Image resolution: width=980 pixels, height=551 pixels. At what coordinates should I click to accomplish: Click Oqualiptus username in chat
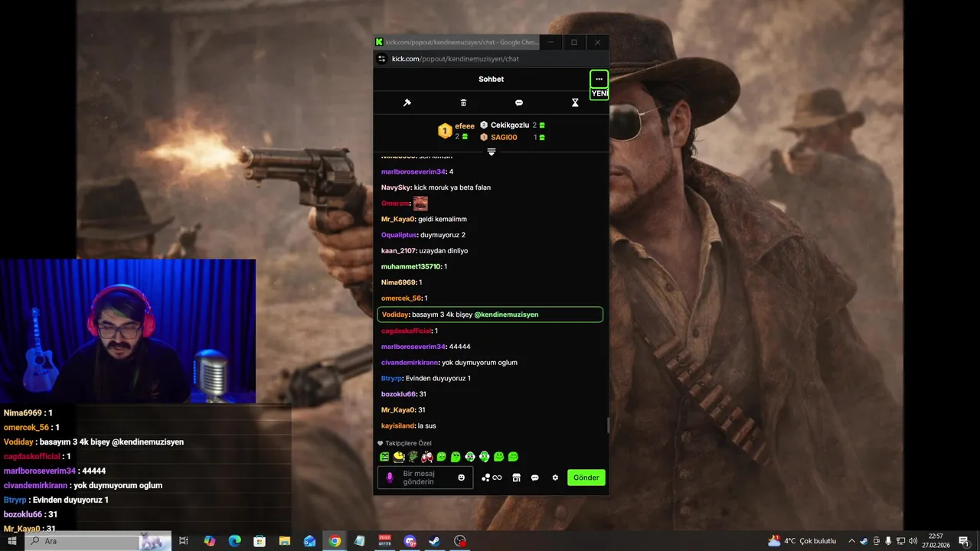tap(399, 235)
